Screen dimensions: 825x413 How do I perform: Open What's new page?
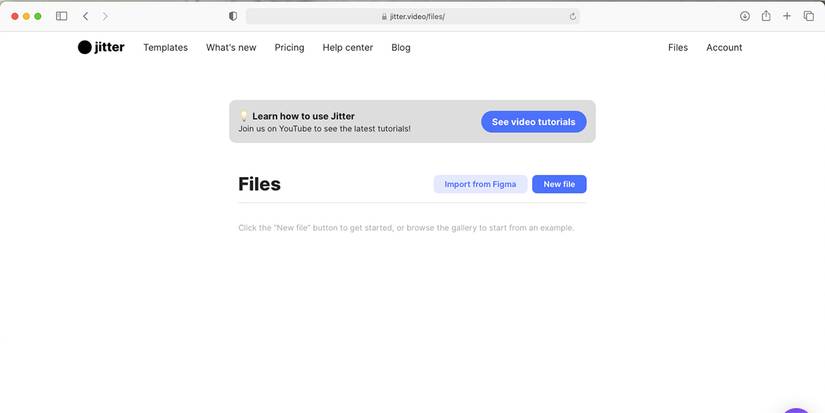(231, 47)
